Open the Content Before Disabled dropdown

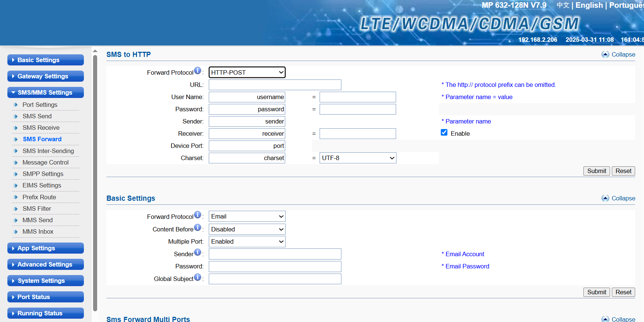tap(247, 229)
